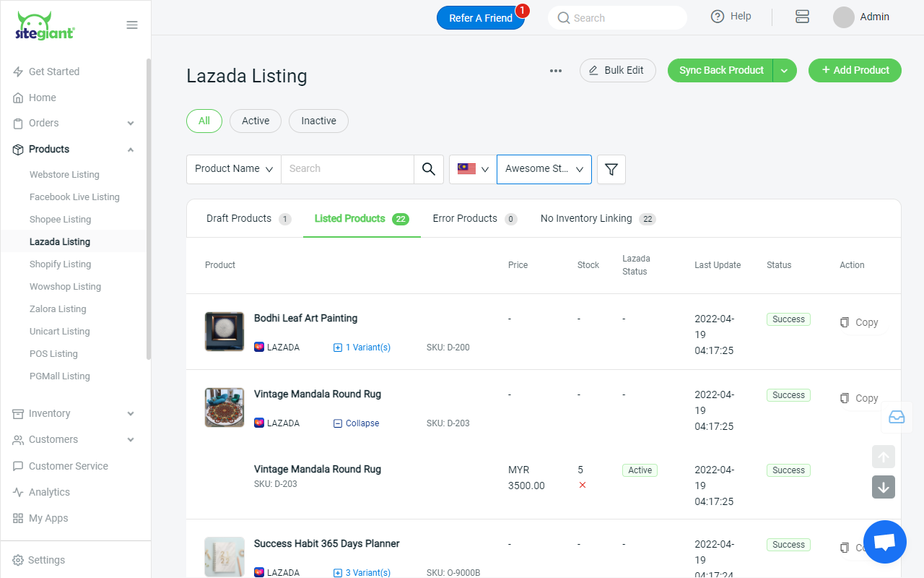
Task: Collapse Vintage Mandala Round Rug variants
Action: click(x=356, y=423)
